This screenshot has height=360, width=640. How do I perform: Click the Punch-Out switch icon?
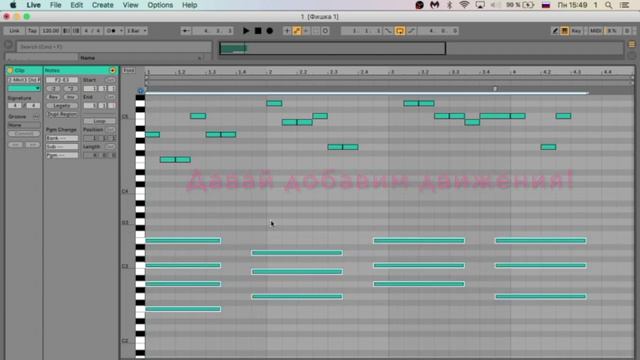(x=411, y=31)
